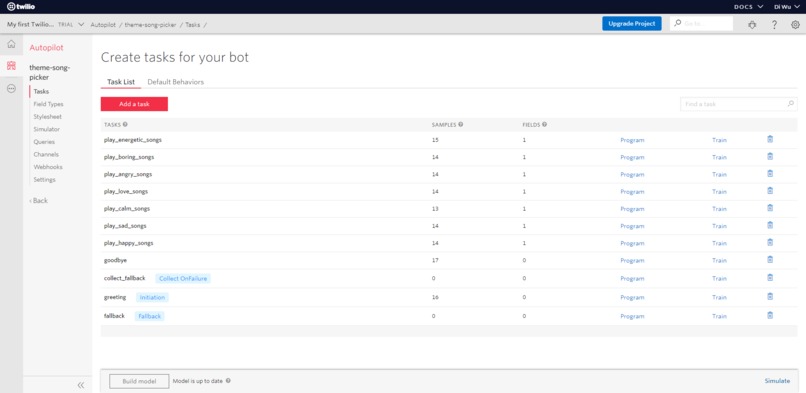Viewport: 806px width, 393px height.
Task: Open Train for play_calm_songs
Action: [720, 209]
